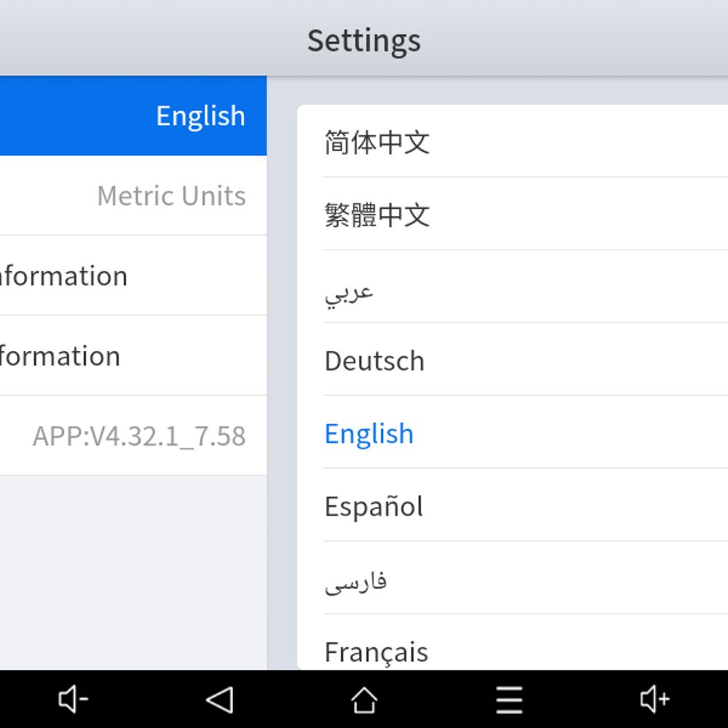Pick Español from the language list
Viewport: 728px width, 728px height.
pyautogui.click(x=373, y=507)
